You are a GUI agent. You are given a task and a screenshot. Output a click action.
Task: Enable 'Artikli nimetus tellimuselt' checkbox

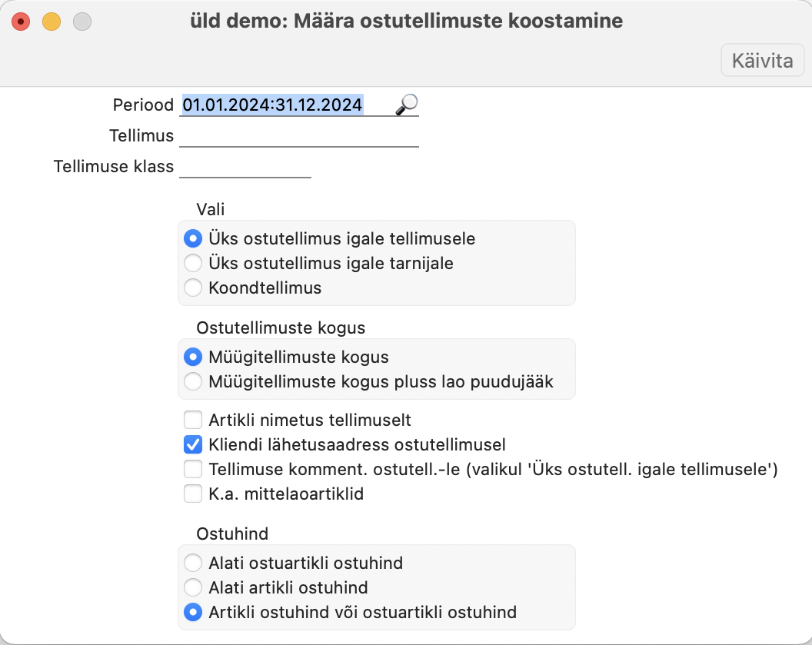193,420
